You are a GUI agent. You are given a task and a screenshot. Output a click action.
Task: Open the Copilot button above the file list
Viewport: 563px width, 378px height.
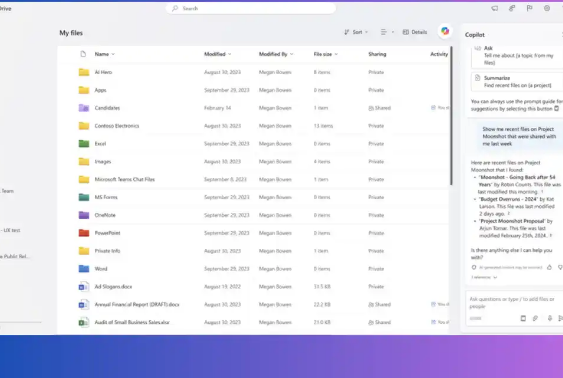445,31
